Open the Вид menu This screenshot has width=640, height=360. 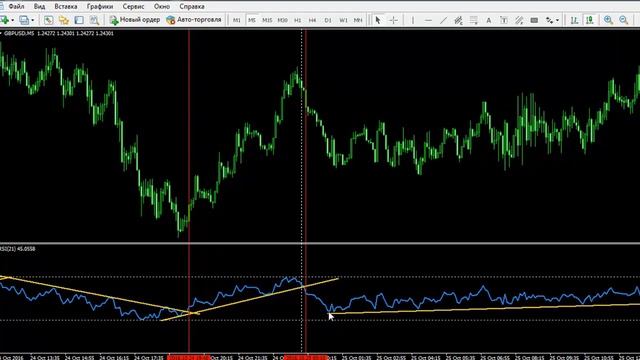click(39, 7)
